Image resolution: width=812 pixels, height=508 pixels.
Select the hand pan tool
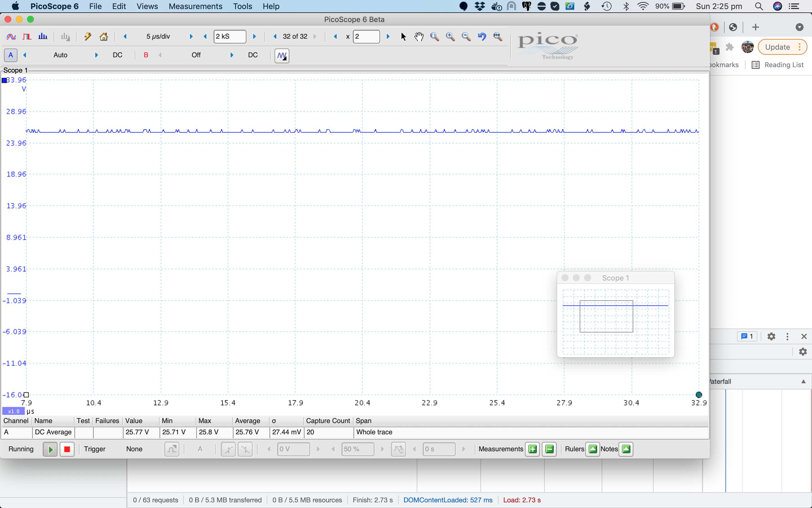coord(419,37)
